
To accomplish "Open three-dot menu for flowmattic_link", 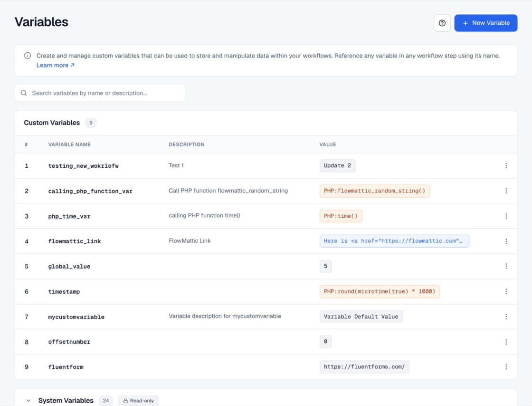I will pyautogui.click(x=506, y=242).
